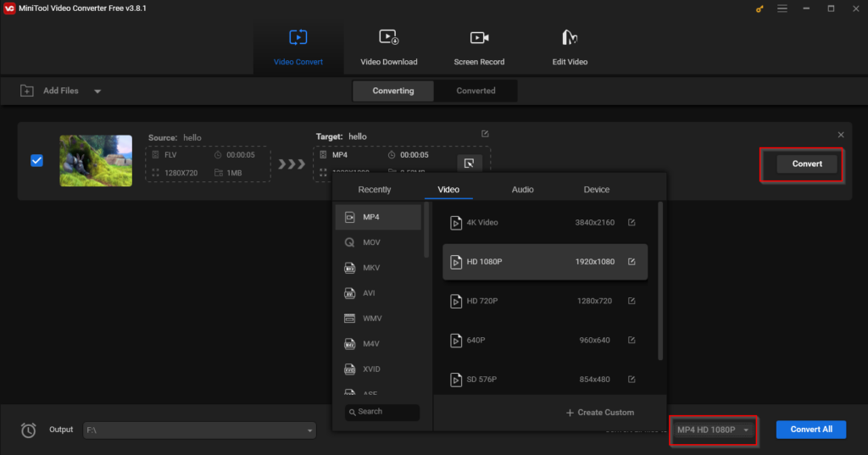Image resolution: width=868 pixels, height=455 pixels.
Task: Click the Convert button
Action: [x=807, y=164]
